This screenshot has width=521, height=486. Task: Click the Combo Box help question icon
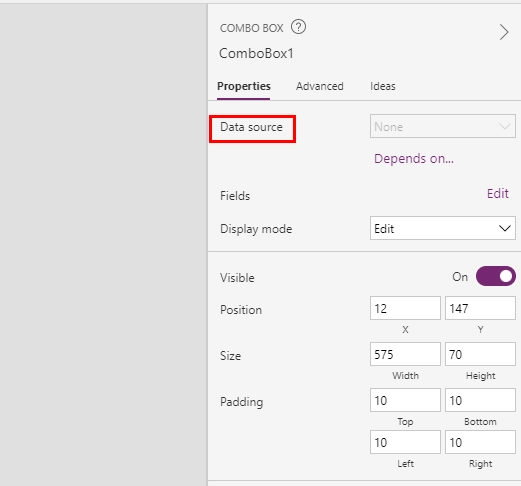(x=298, y=27)
